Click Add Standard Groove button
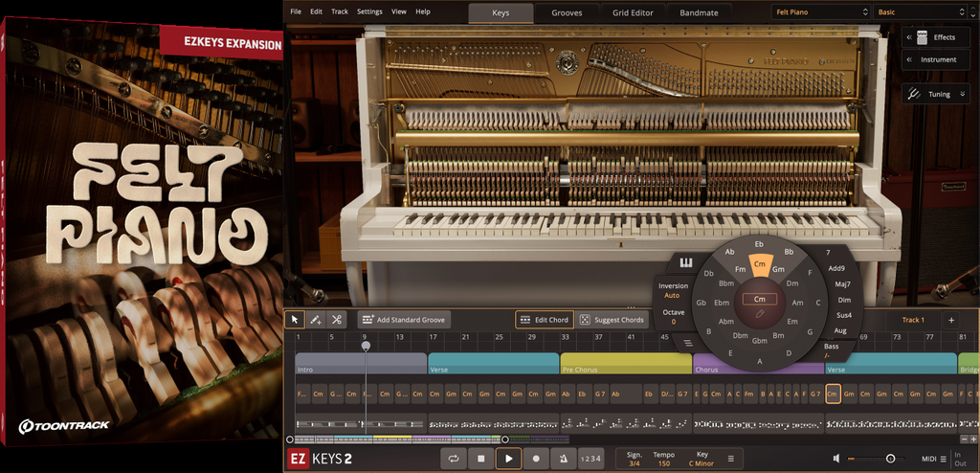This screenshot has width=980, height=473. click(x=404, y=320)
